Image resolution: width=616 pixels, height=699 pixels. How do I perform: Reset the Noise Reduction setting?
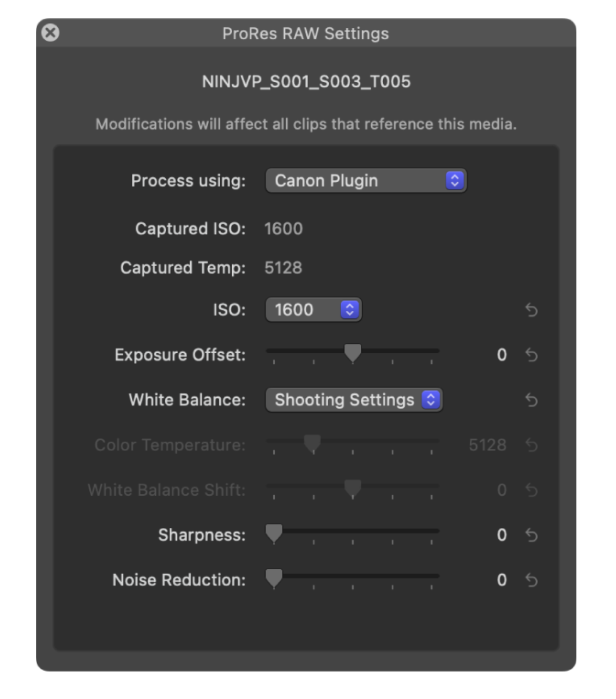coord(533,580)
